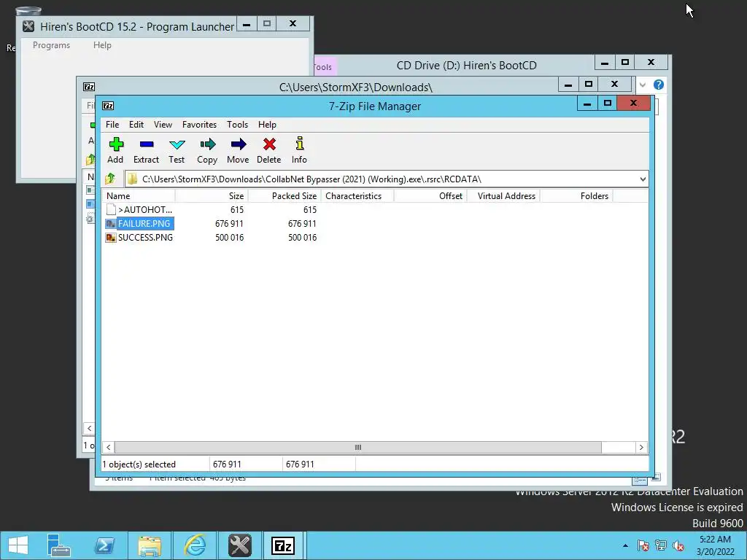Screen dimensions: 747x560
Task: Sort by the Packed Size column header
Action: tap(285, 195)
